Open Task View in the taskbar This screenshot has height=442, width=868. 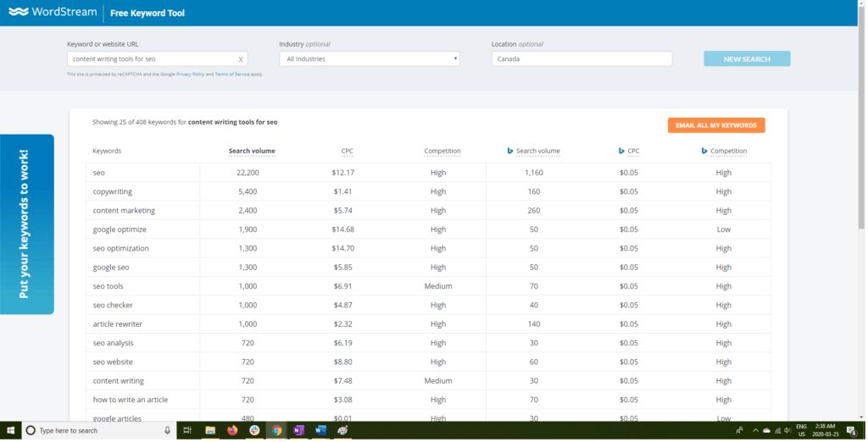(187, 432)
